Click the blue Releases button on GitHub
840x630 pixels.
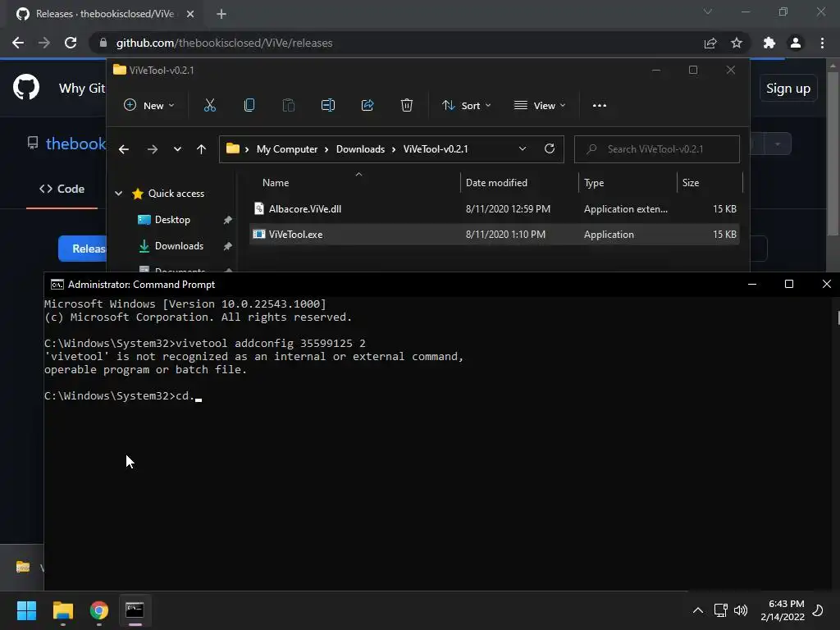click(83, 249)
